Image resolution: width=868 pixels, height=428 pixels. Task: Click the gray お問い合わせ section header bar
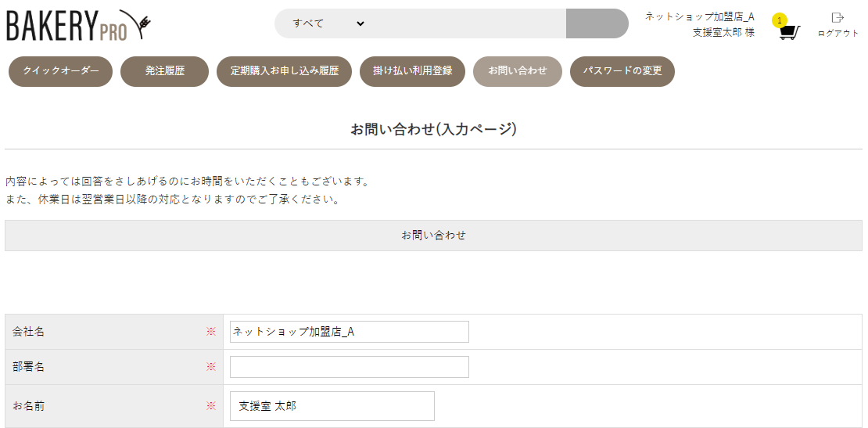pyautogui.click(x=433, y=236)
